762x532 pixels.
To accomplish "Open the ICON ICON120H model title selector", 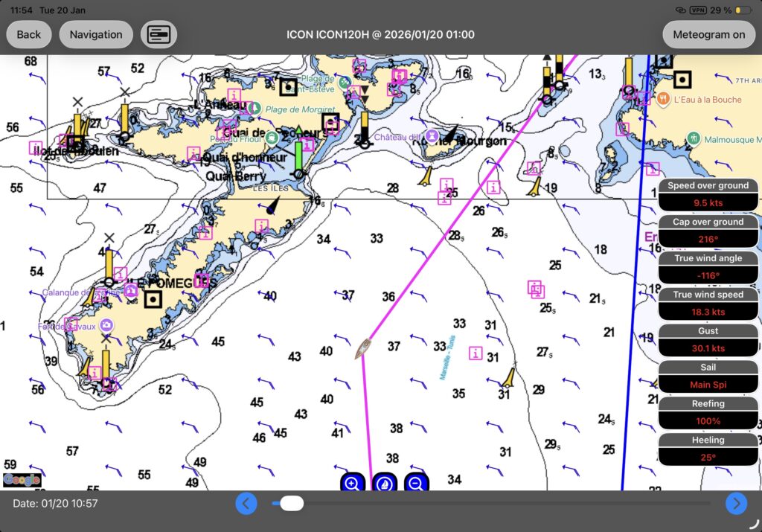I will [380, 33].
